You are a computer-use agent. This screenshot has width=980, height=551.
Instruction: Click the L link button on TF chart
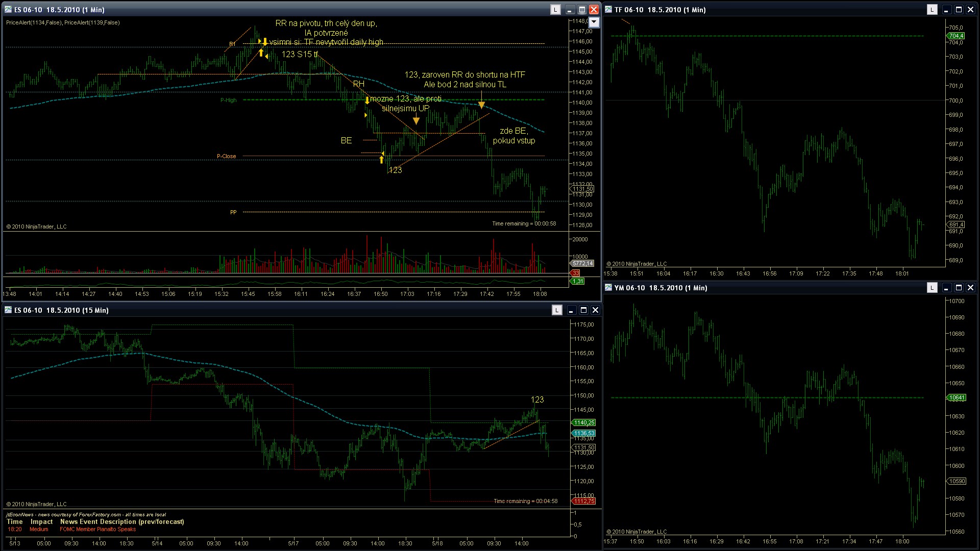pos(932,10)
